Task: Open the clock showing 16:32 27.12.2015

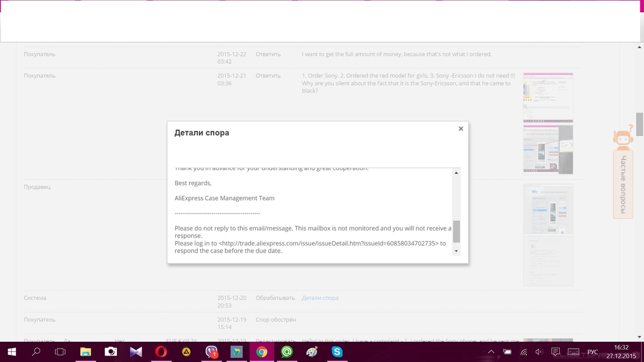Action: 621,352
